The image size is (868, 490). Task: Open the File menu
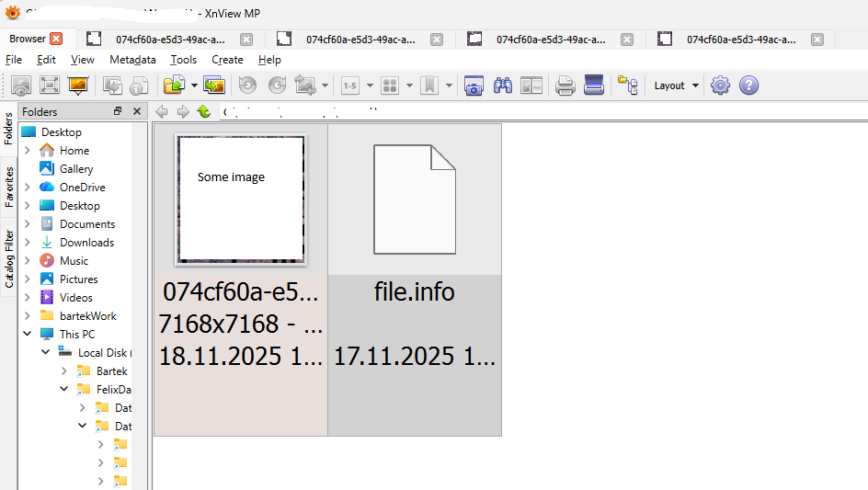(13, 60)
